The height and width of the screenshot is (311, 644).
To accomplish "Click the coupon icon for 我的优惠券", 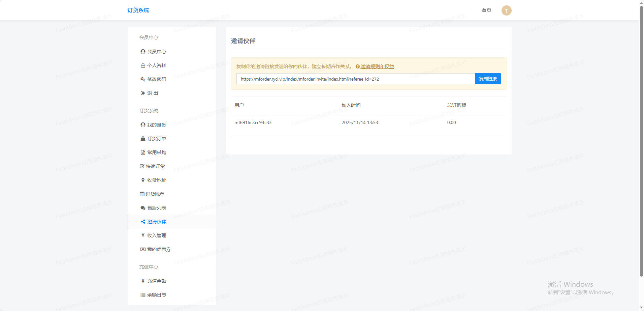I will click(x=143, y=249).
